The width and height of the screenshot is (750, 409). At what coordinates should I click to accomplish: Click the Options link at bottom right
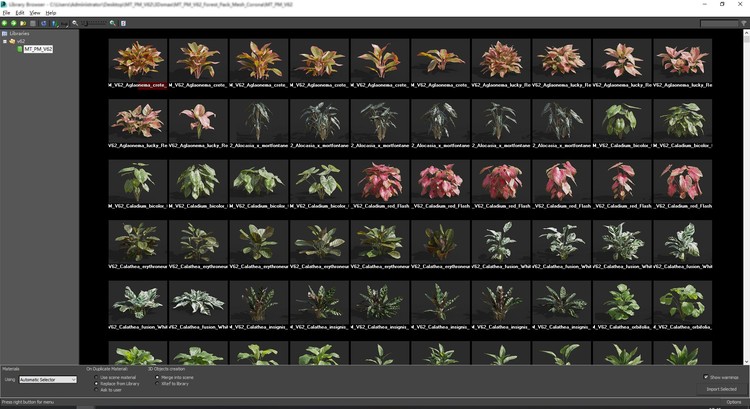point(733,402)
